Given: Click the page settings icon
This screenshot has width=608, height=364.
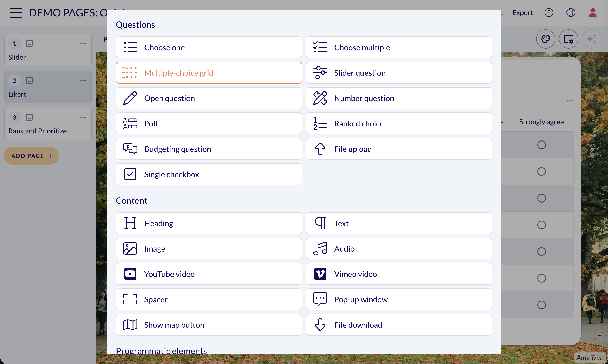Looking at the screenshot, I should [x=569, y=39].
